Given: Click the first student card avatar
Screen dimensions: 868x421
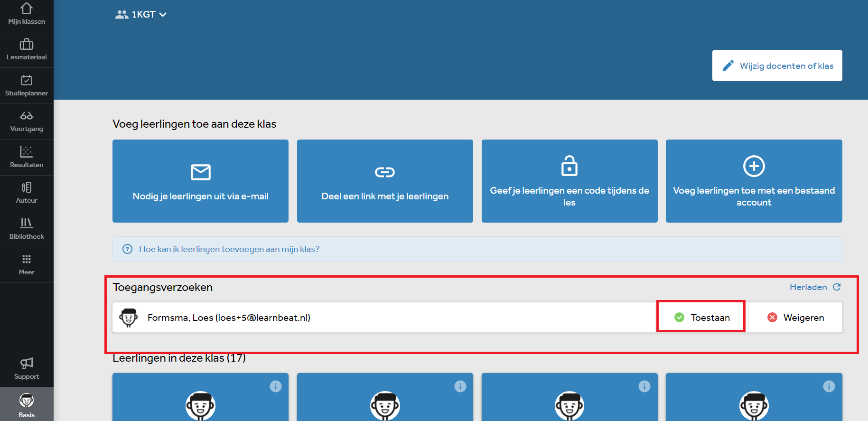Looking at the screenshot, I should pos(200,406).
